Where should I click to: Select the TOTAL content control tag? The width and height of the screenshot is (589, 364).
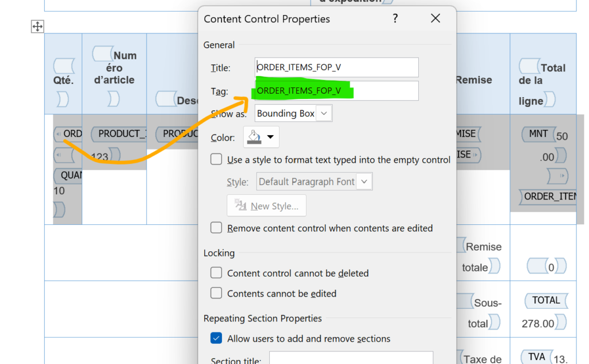546,301
